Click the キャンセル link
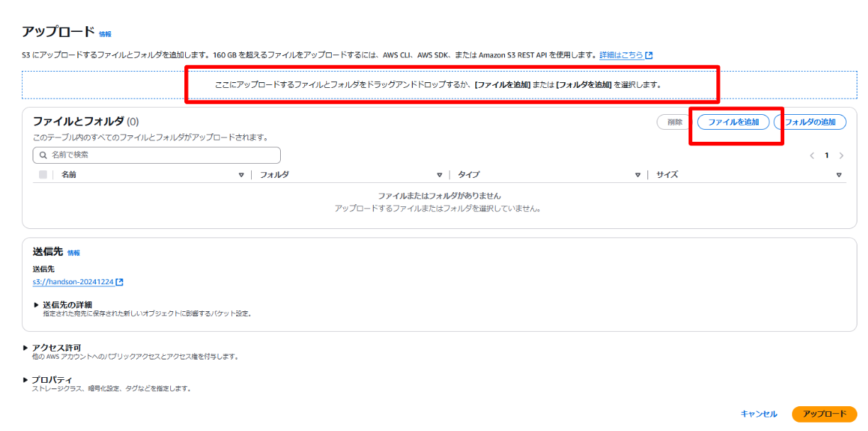The height and width of the screenshot is (431, 868). 759,414
